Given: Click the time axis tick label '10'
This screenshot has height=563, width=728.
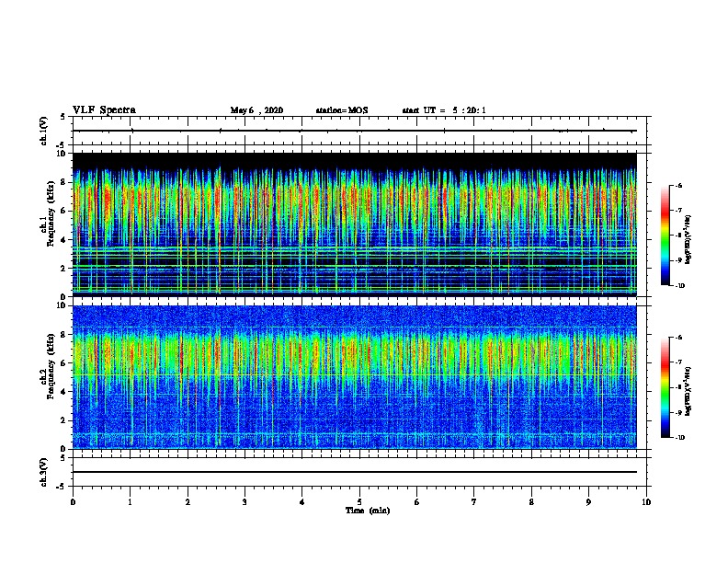Looking at the screenshot, I should click(x=646, y=502).
